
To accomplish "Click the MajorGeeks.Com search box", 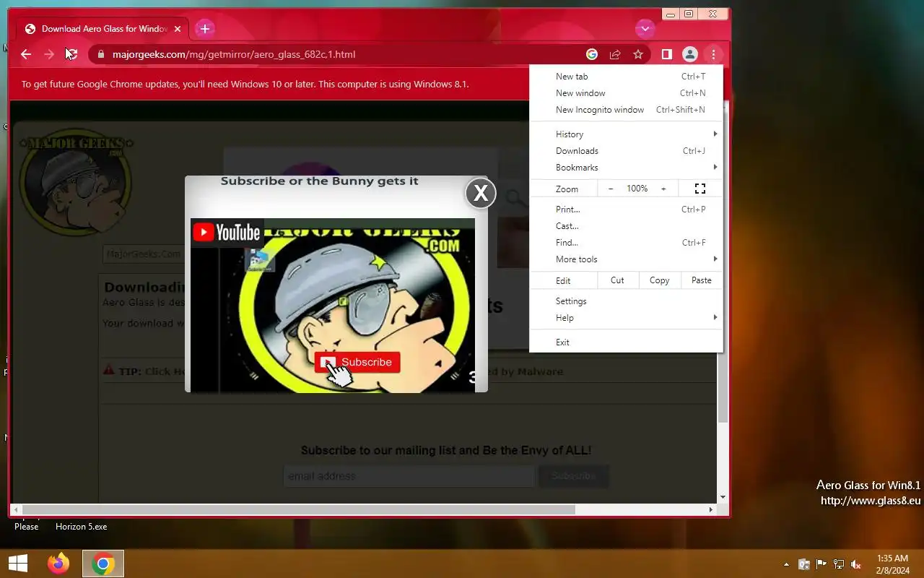I will tap(143, 254).
